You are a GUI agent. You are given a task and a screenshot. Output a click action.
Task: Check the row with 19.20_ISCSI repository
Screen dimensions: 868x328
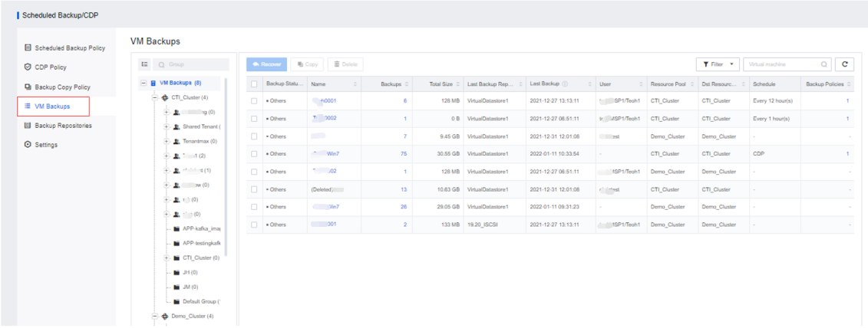pyautogui.click(x=254, y=225)
